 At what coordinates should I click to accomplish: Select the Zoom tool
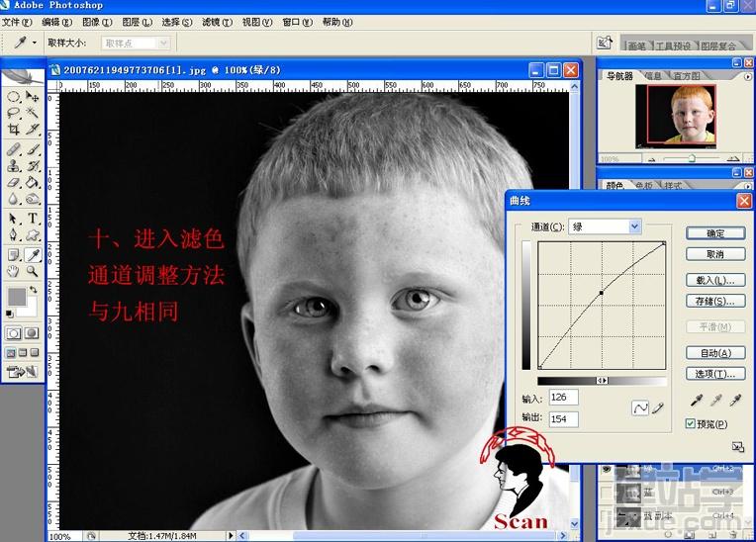coord(33,271)
